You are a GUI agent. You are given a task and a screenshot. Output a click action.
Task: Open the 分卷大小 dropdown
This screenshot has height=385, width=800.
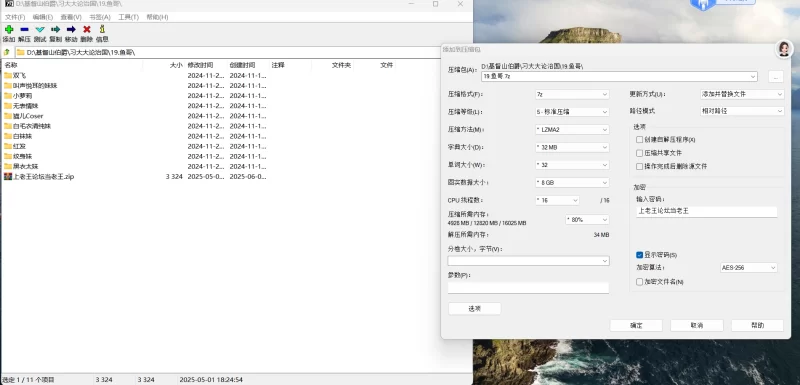(528, 261)
